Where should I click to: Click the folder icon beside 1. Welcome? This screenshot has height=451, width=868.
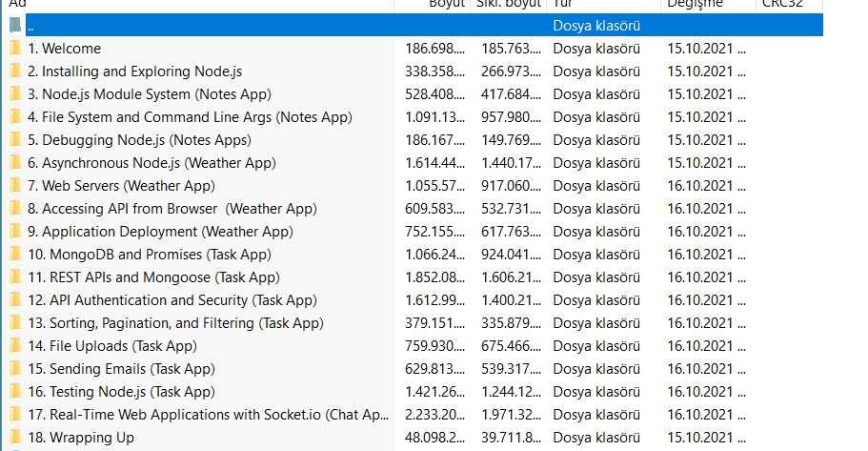[14, 49]
